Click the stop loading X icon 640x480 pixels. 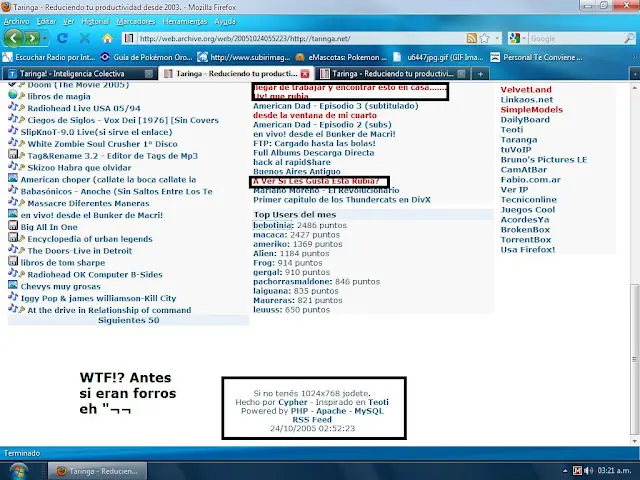[x=84, y=38]
